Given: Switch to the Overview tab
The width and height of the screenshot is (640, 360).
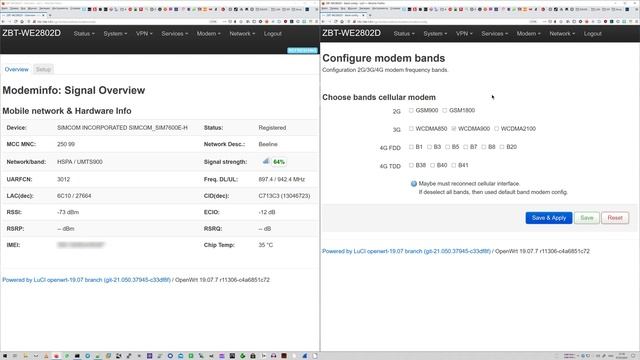Looking at the screenshot, I should (x=17, y=69).
